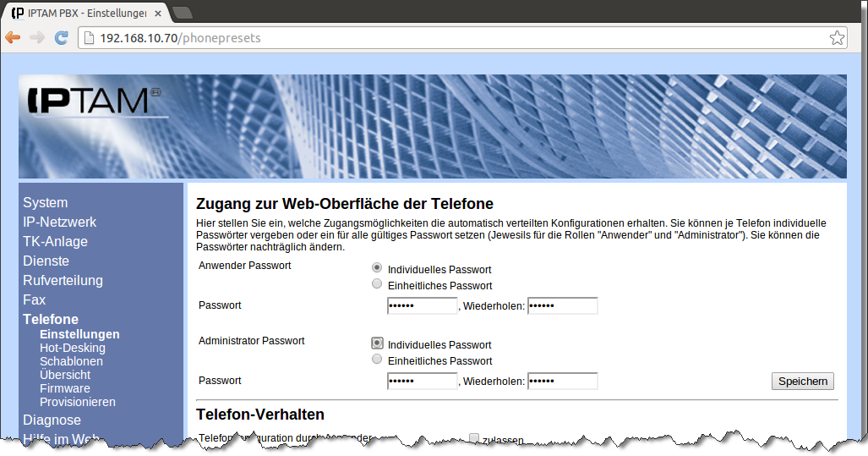Click the Anwender Passwort input field
The height and width of the screenshot is (456, 868).
pyautogui.click(x=422, y=305)
